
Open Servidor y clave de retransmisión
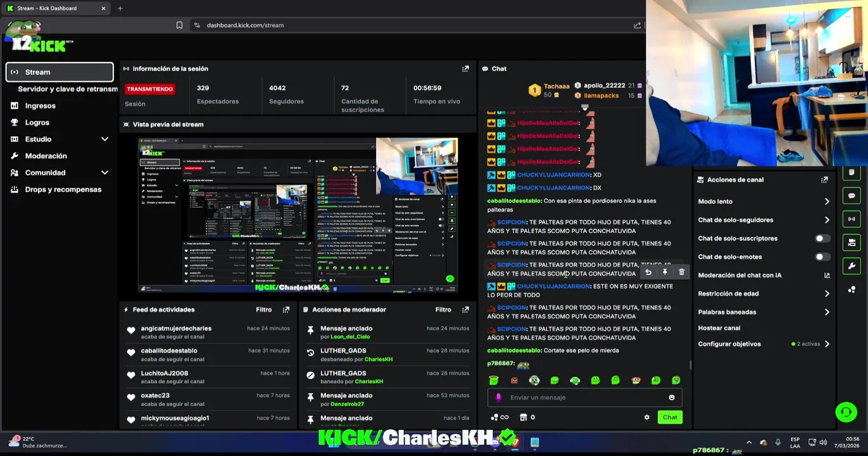point(68,89)
